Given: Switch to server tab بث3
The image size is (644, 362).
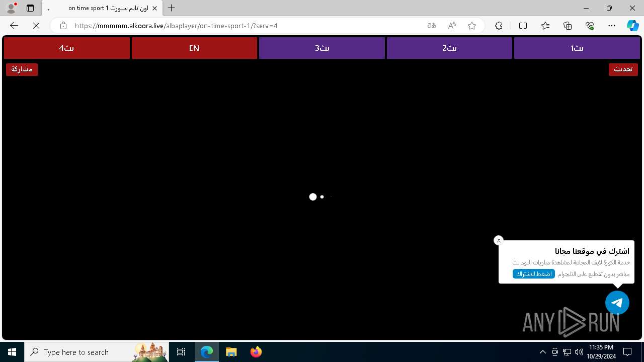Looking at the screenshot, I should click(x=322, y=48).
